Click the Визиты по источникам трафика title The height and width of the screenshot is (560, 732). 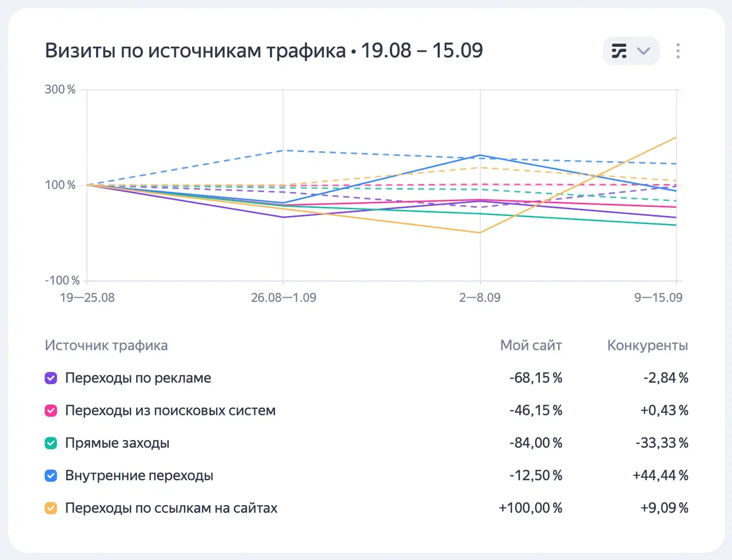[x=195, y=51]
